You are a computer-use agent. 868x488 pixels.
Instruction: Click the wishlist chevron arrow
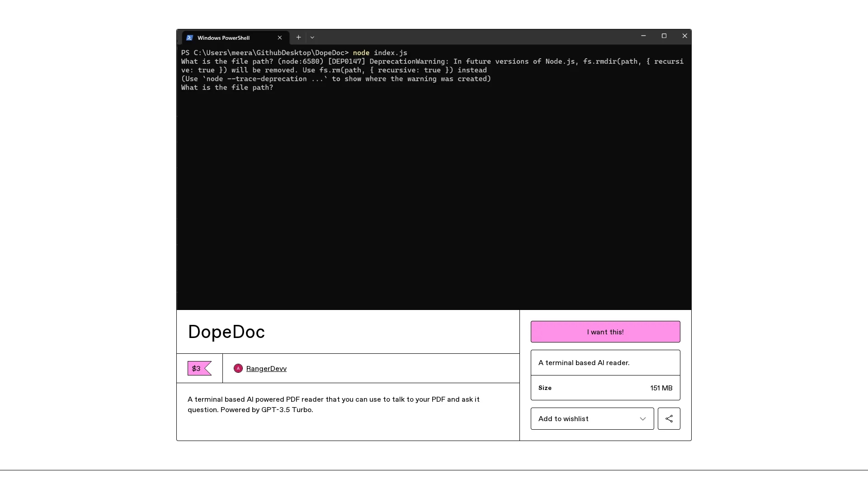pos(642,419)
